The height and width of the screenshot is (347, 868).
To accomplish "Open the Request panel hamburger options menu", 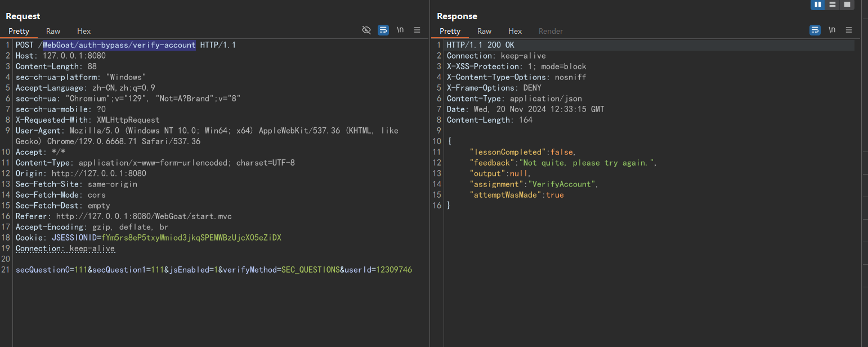I will (x=417, y=30).
